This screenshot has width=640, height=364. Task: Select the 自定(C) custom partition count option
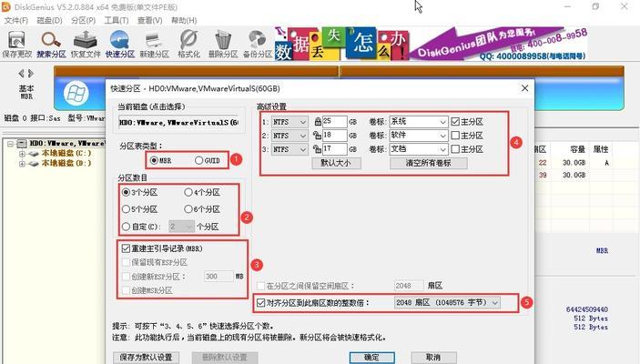[141, 227]
